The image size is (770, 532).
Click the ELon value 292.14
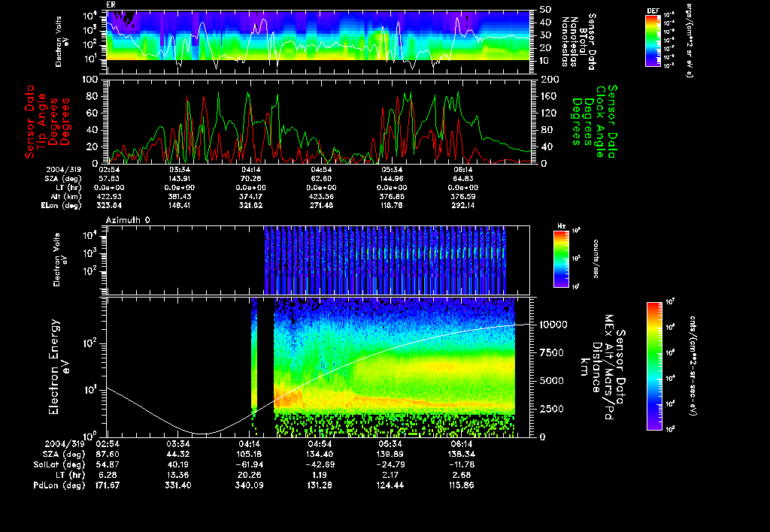coord(462,206)
